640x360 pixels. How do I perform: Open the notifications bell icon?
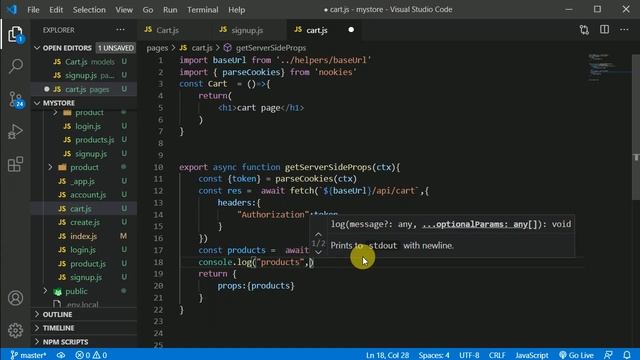click(627, 355)
